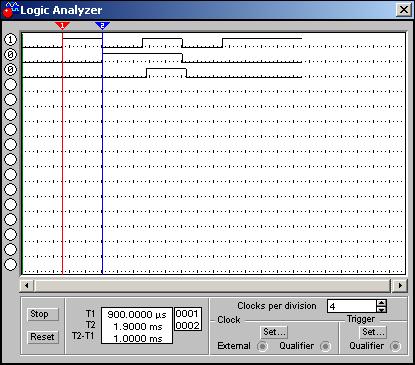Click the External clock indicator
Image resolution: width=415 pixels, height=365 pixels.
click(263, 346)
